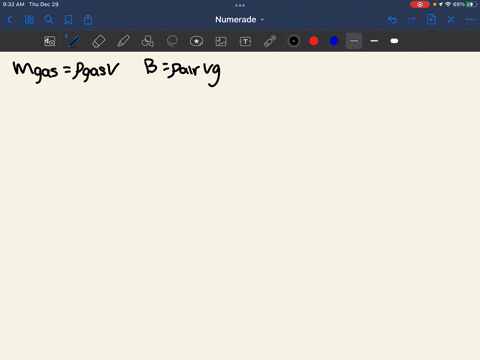This screenshot has width=480, height=360.
Task: Select the Text box tool
Action: point(245,41)
